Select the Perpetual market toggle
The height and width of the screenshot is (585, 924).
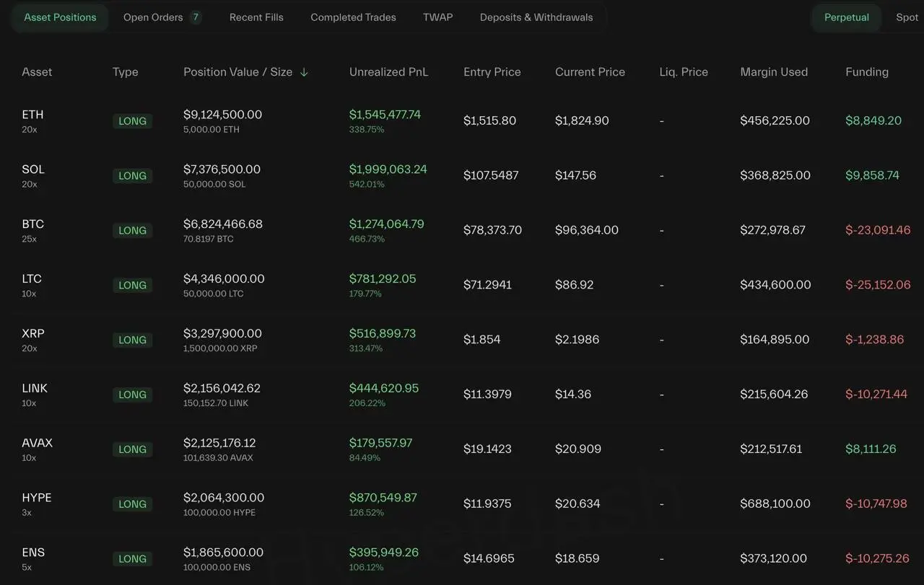847,17
